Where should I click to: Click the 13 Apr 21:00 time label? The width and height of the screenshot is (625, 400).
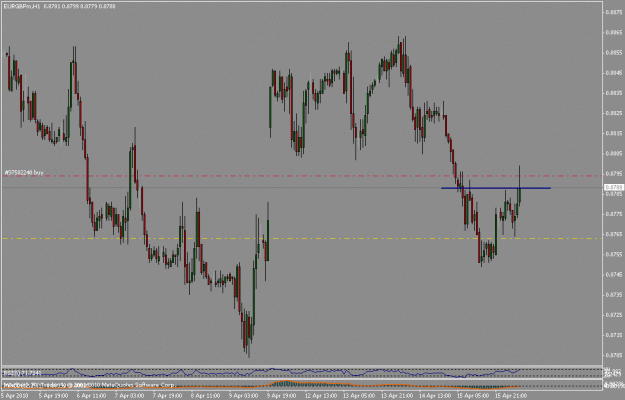[397, 396]
